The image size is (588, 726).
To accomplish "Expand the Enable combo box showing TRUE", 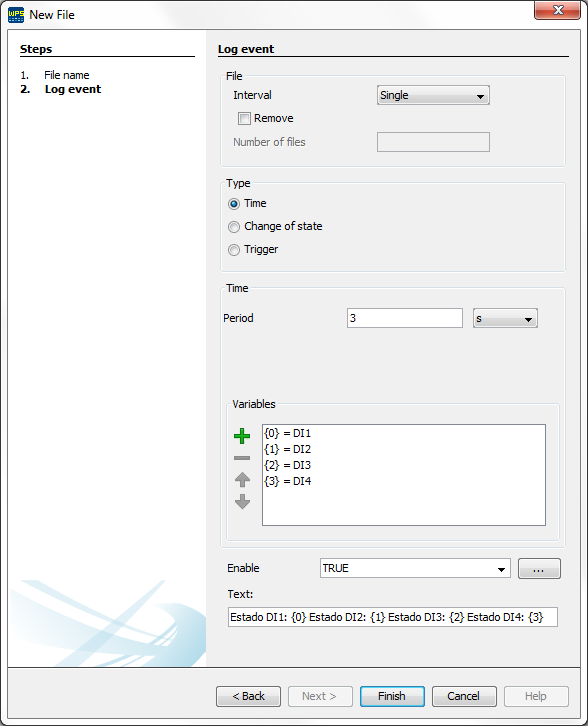I will 415,568.
